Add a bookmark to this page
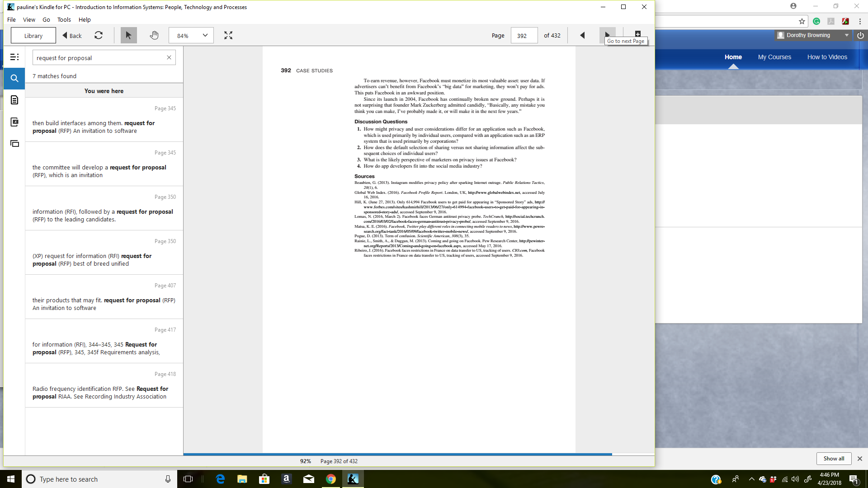This screenshot has height=488, width=868. click(x=637, y=34)
